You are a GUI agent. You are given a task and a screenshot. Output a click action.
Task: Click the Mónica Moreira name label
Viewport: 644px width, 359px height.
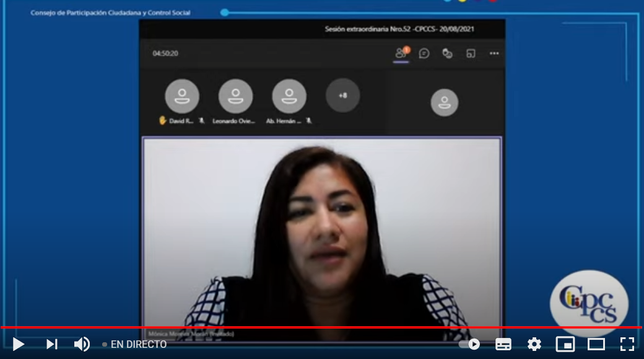pyautogui.click(x=191, y=334)
